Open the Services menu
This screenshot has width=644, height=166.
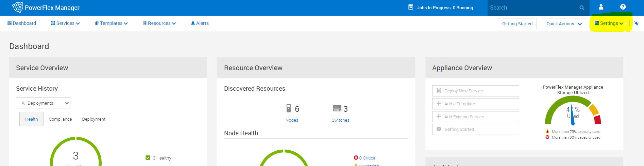coord(65,23)
